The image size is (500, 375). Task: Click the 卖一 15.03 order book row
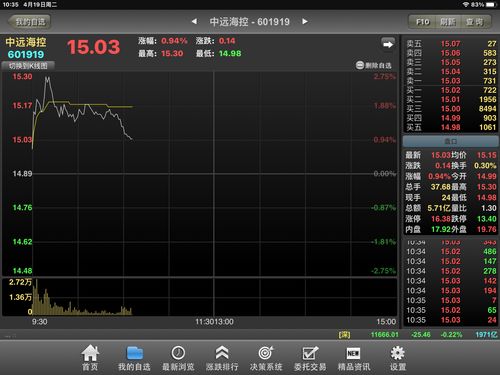pos(451,81)
